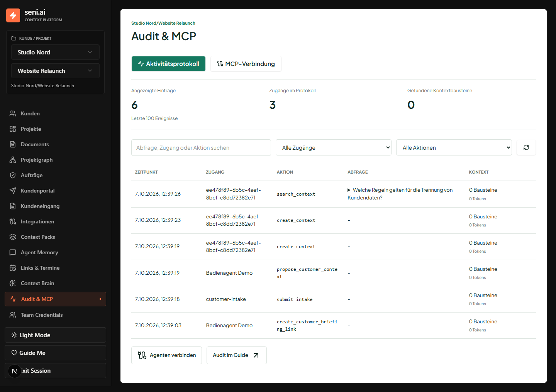556x392 pixels.
Task: Click the customer-intake access cell
Action: [x=226, y=299]
